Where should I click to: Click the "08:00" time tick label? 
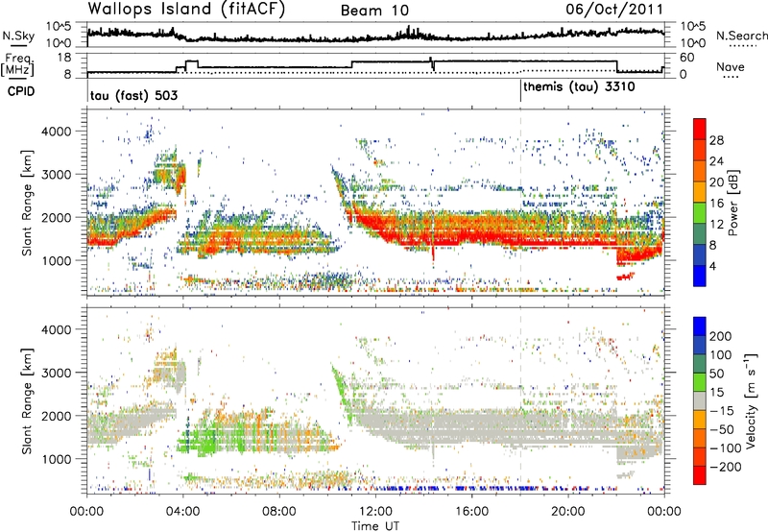click(279, 512)
